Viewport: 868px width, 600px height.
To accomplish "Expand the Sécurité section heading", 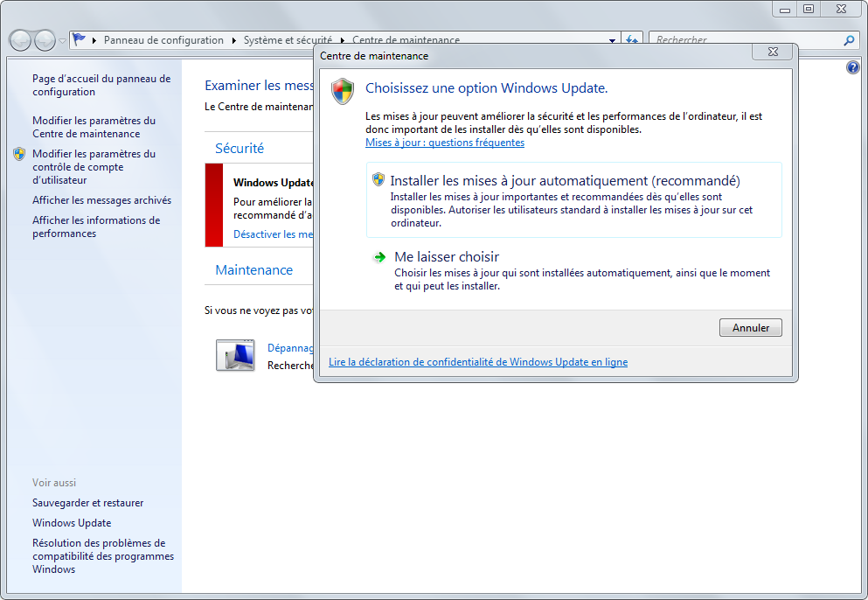I will pos(240,148).
